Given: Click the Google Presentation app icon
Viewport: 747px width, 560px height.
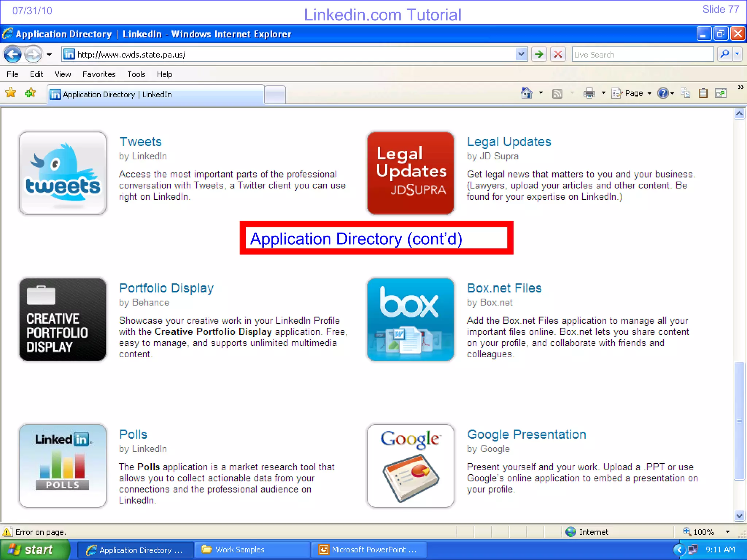Looking at the screenshot, I should click(x=411, y=466).
